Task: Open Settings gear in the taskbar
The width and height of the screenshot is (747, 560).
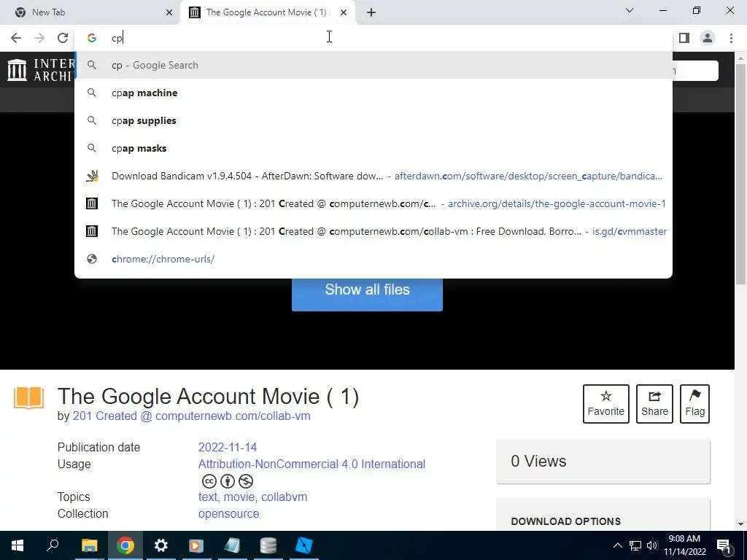Action: pyautogui.click(x=160, y=545)
